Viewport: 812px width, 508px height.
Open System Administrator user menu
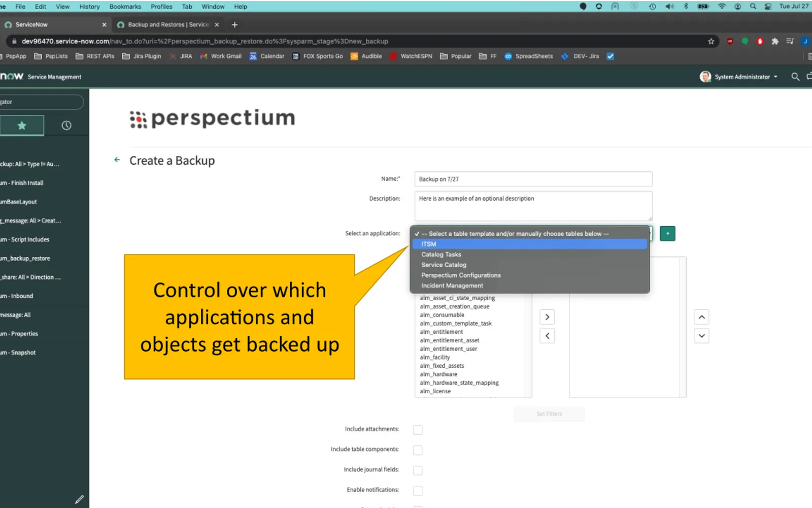coord(739,77)
